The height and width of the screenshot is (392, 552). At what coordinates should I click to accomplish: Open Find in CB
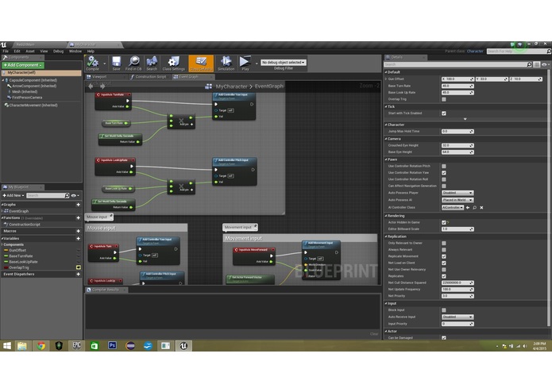[x=133, y=63]
